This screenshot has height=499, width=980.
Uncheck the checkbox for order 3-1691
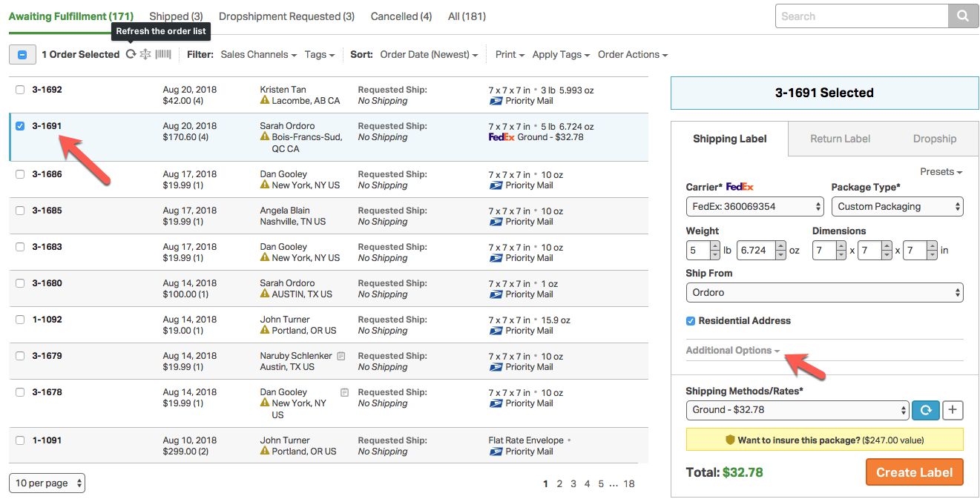coord(21,126)
